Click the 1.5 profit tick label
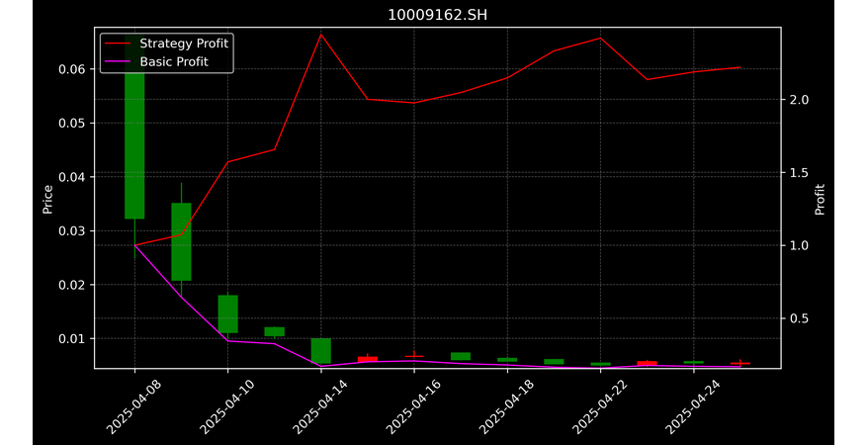868x445 pixels. 800,173
